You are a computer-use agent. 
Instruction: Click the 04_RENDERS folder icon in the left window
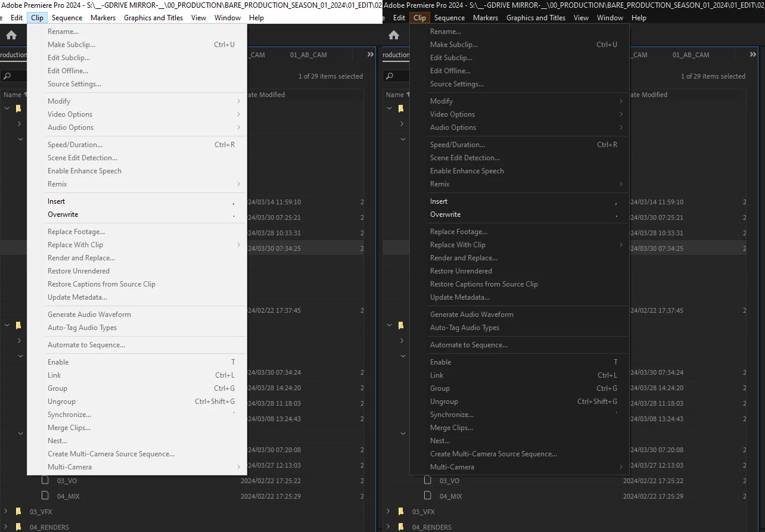(18, 527)
